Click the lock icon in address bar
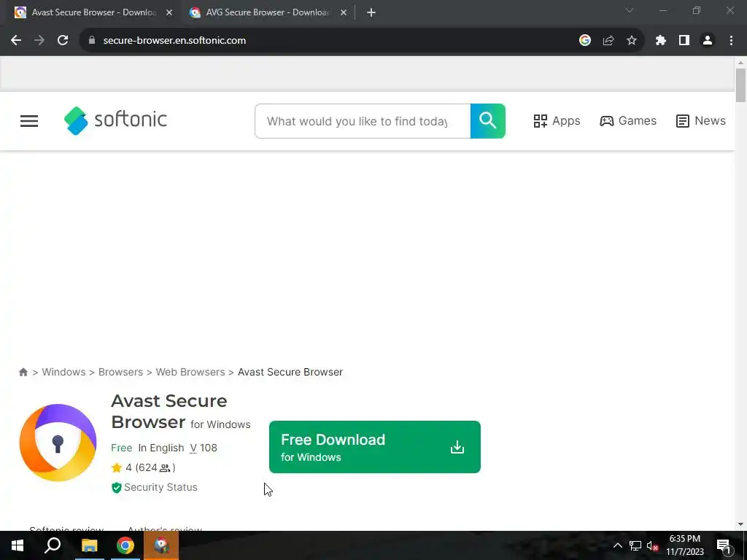Viewport: 747px width, 560px height. coord(92,41)
